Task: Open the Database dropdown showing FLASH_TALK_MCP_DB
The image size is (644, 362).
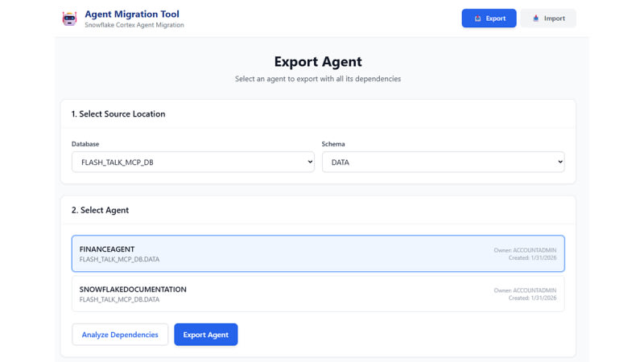Action: coord(192,162)
